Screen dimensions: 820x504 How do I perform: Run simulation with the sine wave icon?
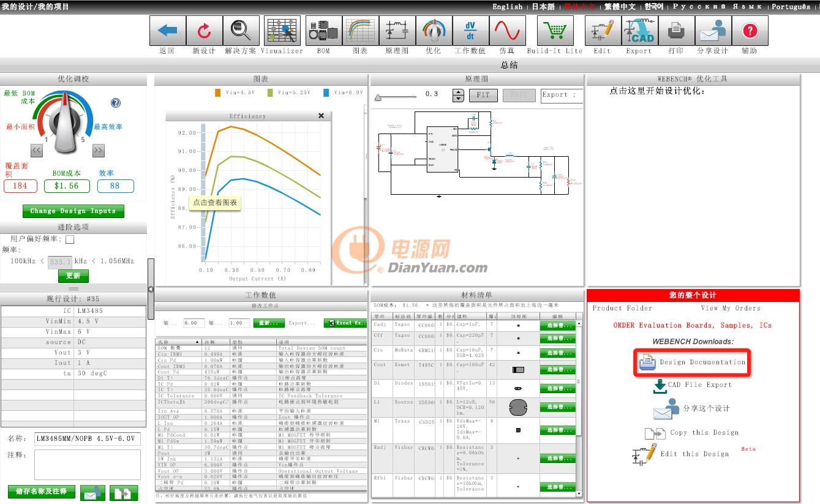click(507, 31)
